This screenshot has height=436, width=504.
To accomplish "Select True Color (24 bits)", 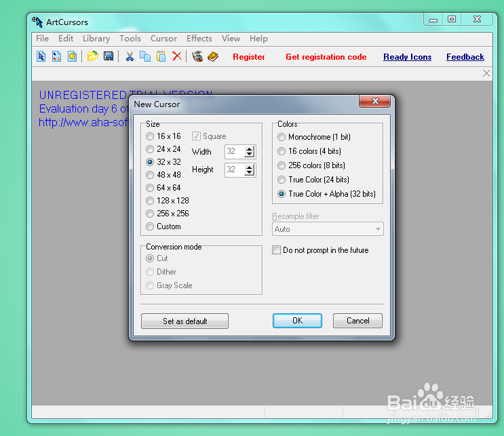I will tap(313, 180).
